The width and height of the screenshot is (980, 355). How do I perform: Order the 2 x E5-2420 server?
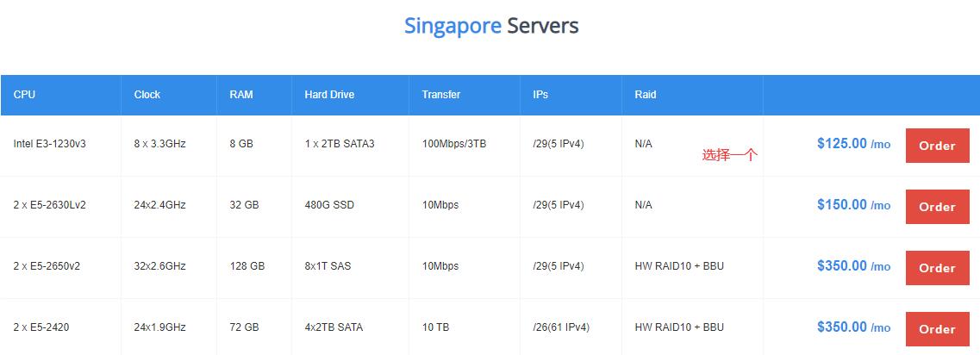pyautogui.click(x=937, y=329)
